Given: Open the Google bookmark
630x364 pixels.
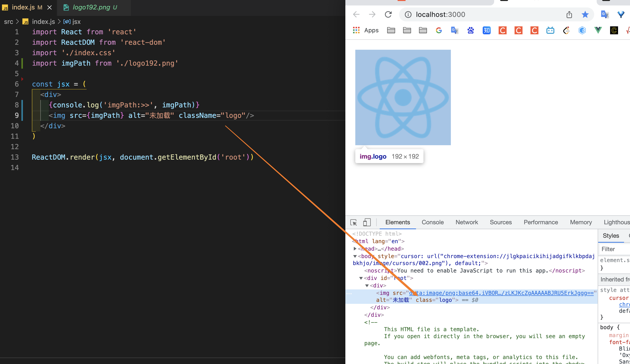Looking at the screenshot, I should [x=439, y=31].
